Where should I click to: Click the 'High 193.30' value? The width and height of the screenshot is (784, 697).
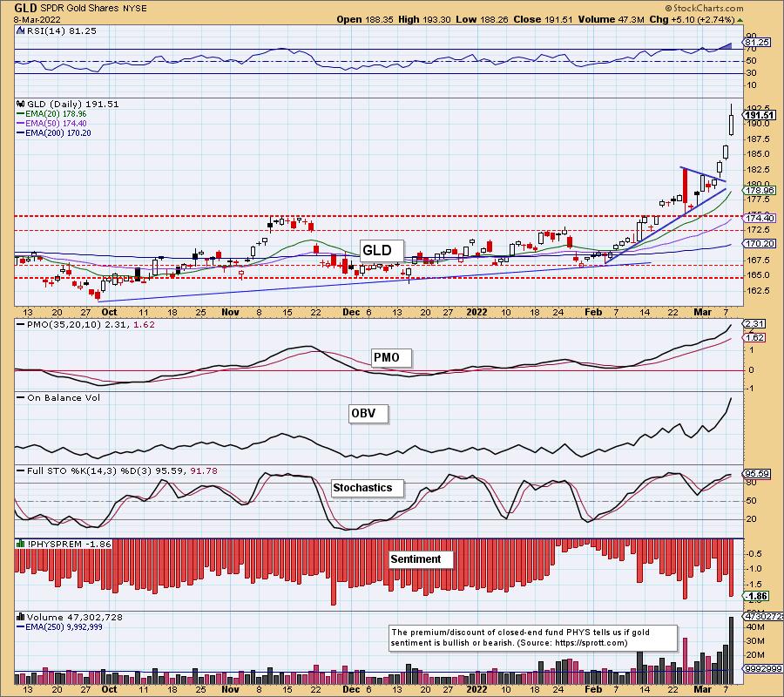click(x=424, y=19)
